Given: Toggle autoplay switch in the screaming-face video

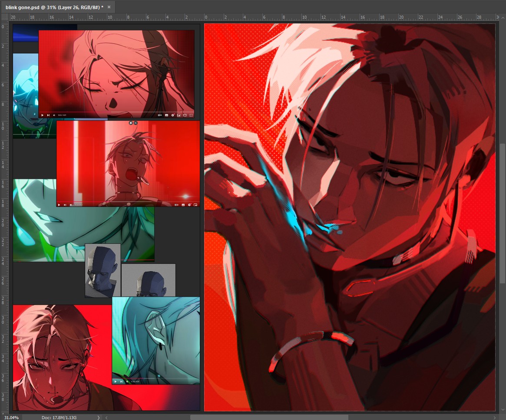Looking at the screenshot, I should pyautogui.click(x=176, y=205).
